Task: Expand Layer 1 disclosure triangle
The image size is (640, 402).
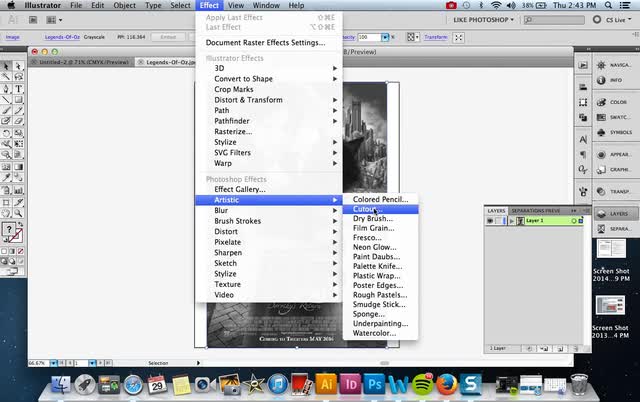Action: 511,221
